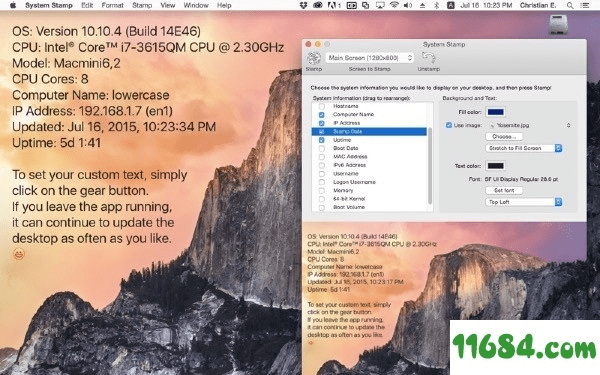
Task: Open the Yosemite.jpg image popup arrows
Action: [568, 125]
